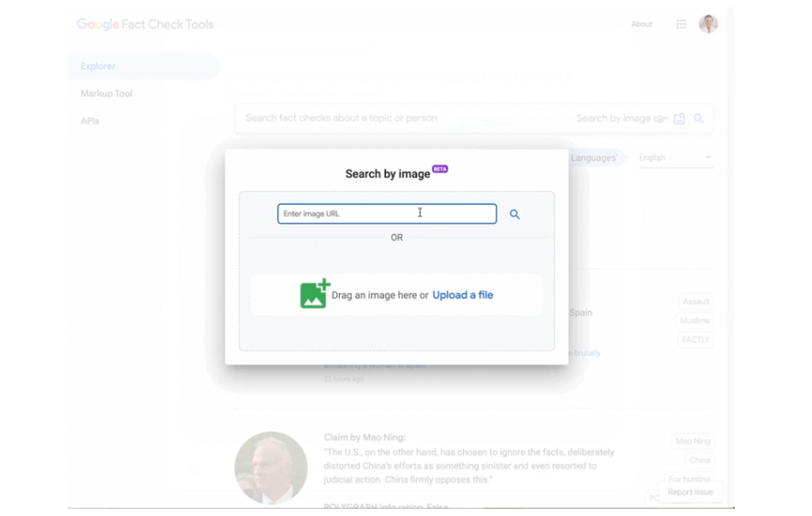Screen dimensions: 812x516
Task: Click the FACTLY tag chip
Action: (x=695, y=340)
